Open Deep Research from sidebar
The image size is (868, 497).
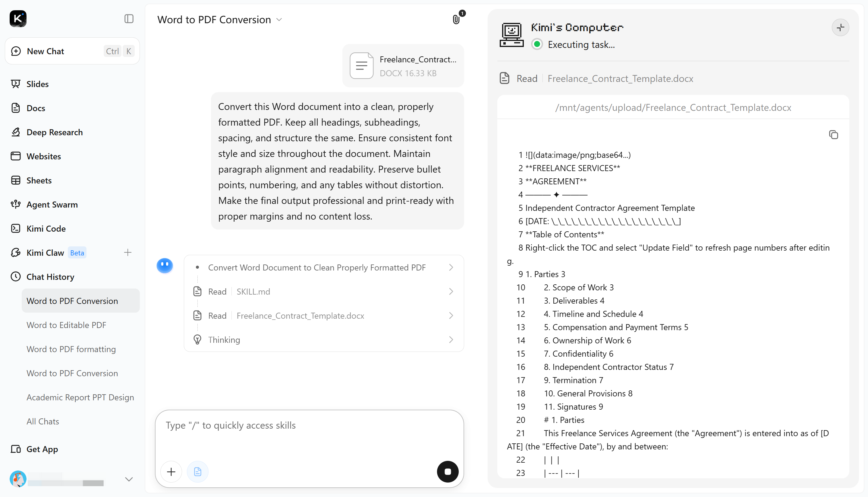[x=54, y=132]
